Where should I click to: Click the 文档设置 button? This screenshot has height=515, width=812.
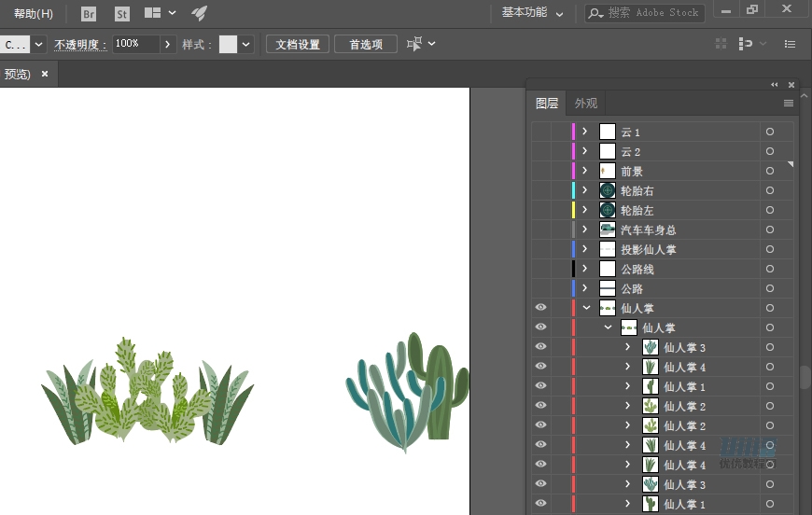[x=298, y=45]
